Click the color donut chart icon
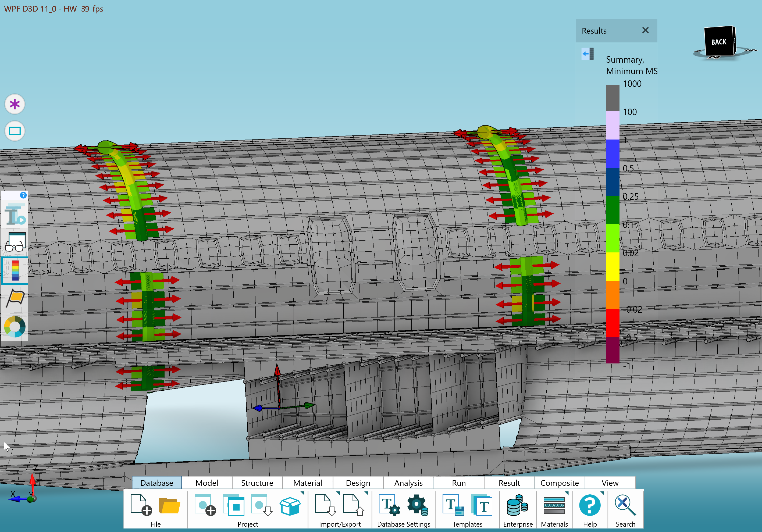 [15, 327]
